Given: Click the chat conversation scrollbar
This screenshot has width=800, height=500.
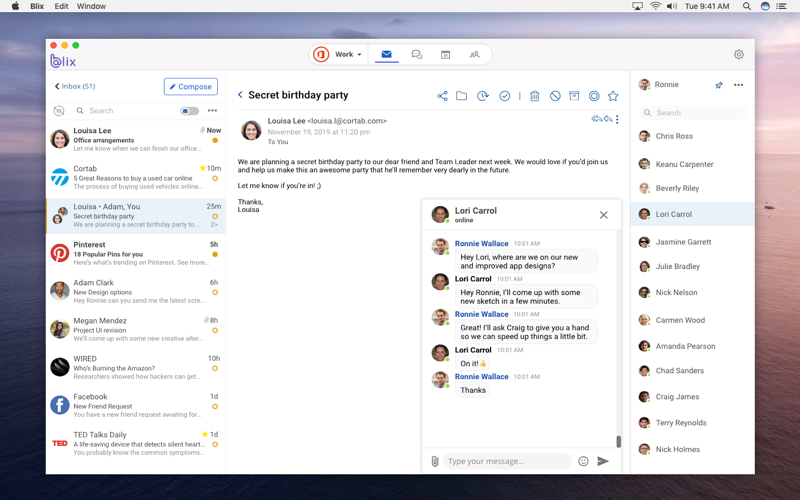Looking at the screenshot, I should 618,441.
